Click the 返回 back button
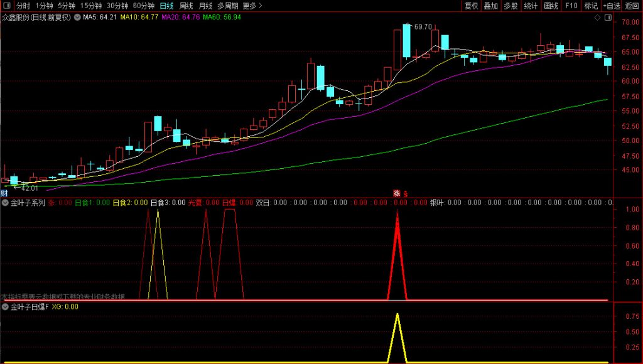 (632, 6)
